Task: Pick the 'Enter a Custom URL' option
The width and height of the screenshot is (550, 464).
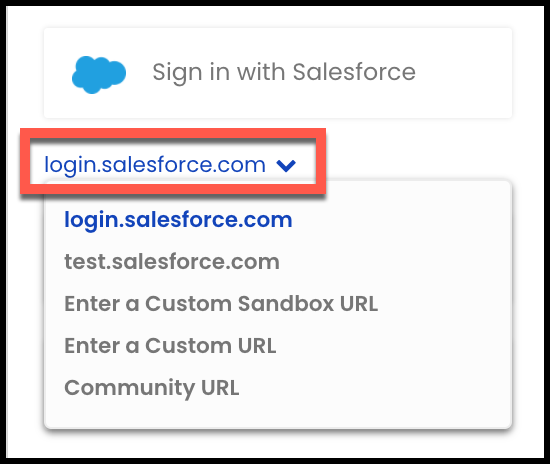Action: click(x=170, y=346)
